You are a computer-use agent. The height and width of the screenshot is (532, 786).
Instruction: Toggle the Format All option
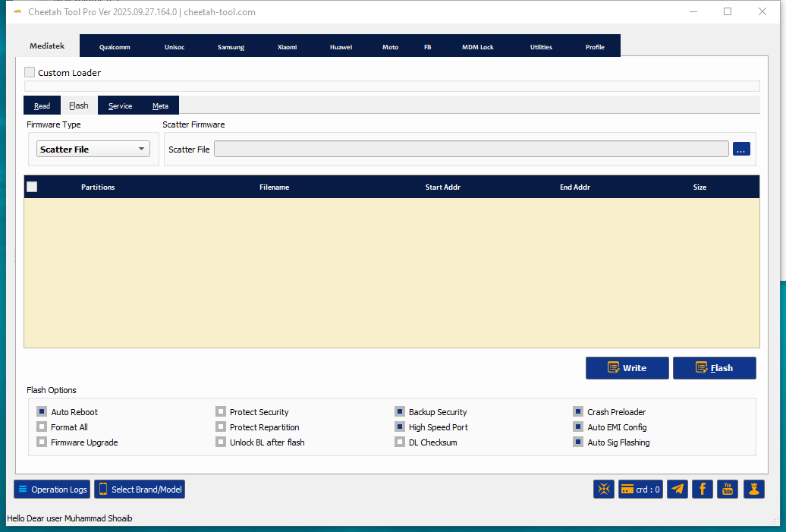point(42,427)
